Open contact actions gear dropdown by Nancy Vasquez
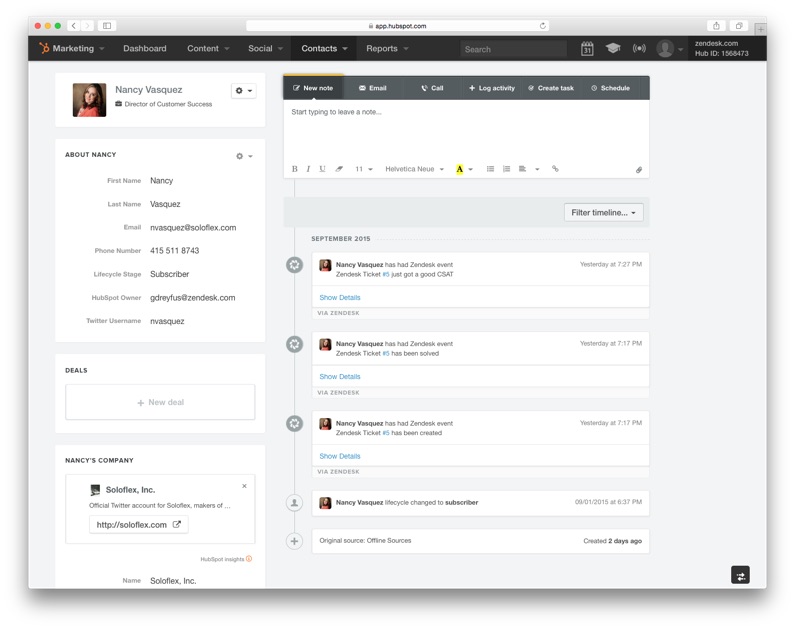794x628 pixels. (244, 91)
